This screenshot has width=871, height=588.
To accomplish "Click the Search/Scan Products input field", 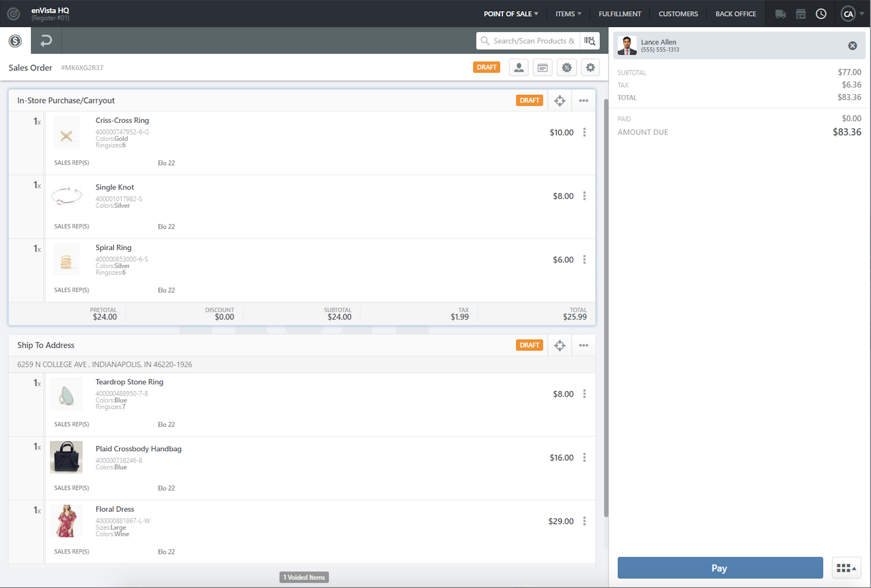I will tap(533, 41).
